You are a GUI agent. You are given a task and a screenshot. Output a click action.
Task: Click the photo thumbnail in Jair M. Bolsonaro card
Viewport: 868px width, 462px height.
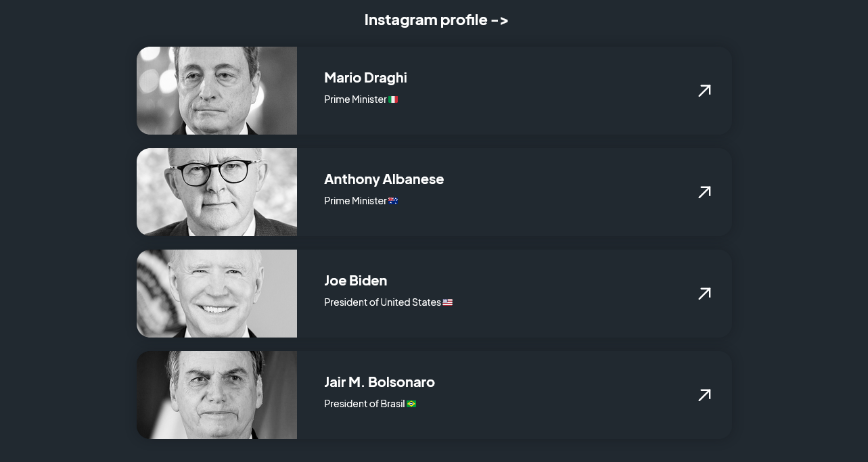click(x=216, y=395)
